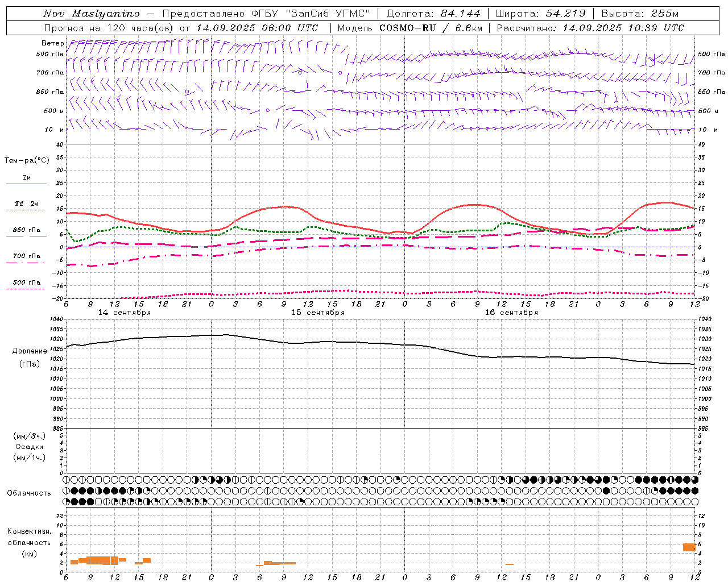Click the 850 гПа temperature legend label
The image size is (728, 582).
[27, 230]
